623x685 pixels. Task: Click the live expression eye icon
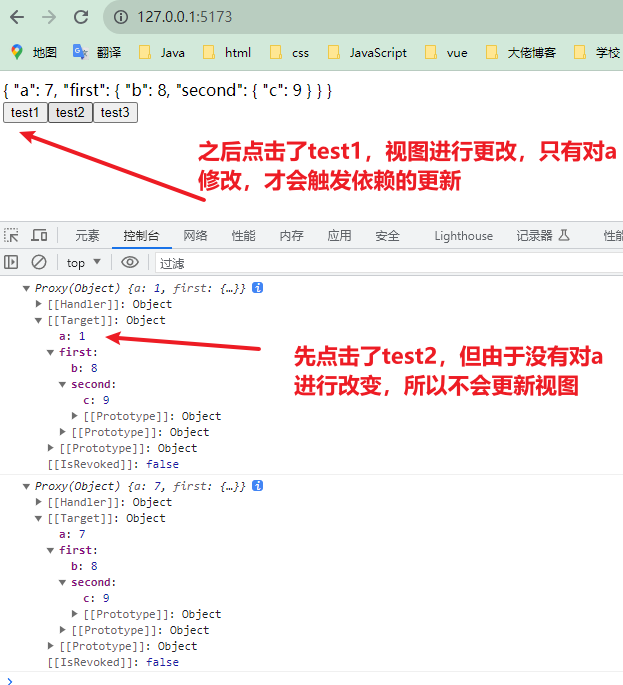coord(130,262)
